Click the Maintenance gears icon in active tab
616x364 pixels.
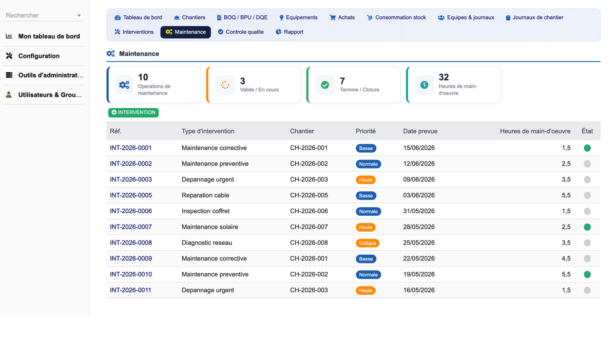(x=169, y=32)
